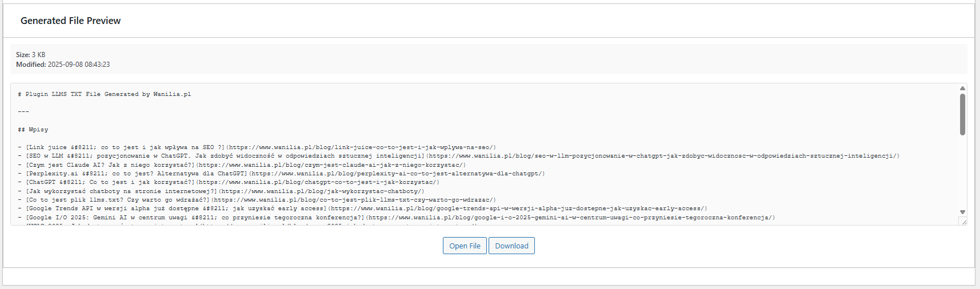980x289 pixels.
Task: Download the generated LLMS file
Action: pyautogui.click(x=511, y=246)
